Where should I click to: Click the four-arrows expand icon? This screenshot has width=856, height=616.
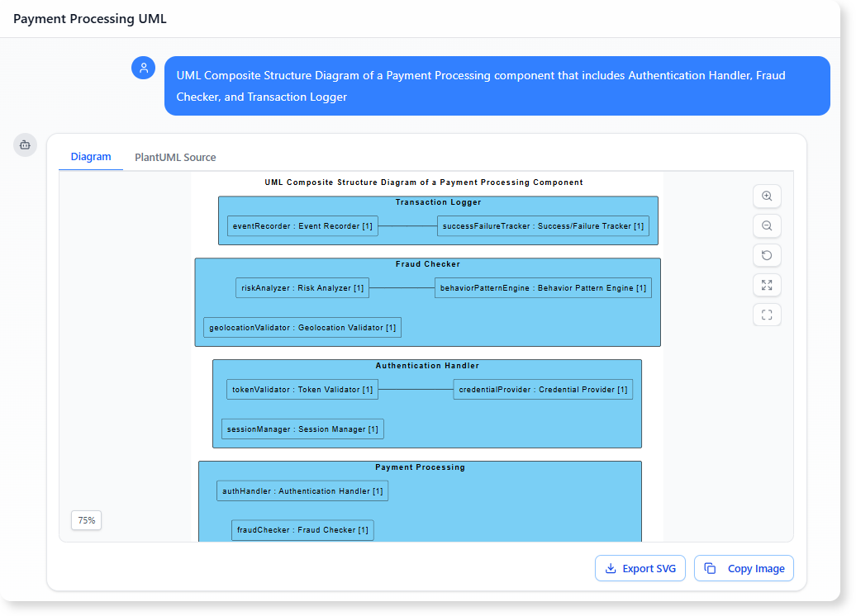click(x=767, y=285)
